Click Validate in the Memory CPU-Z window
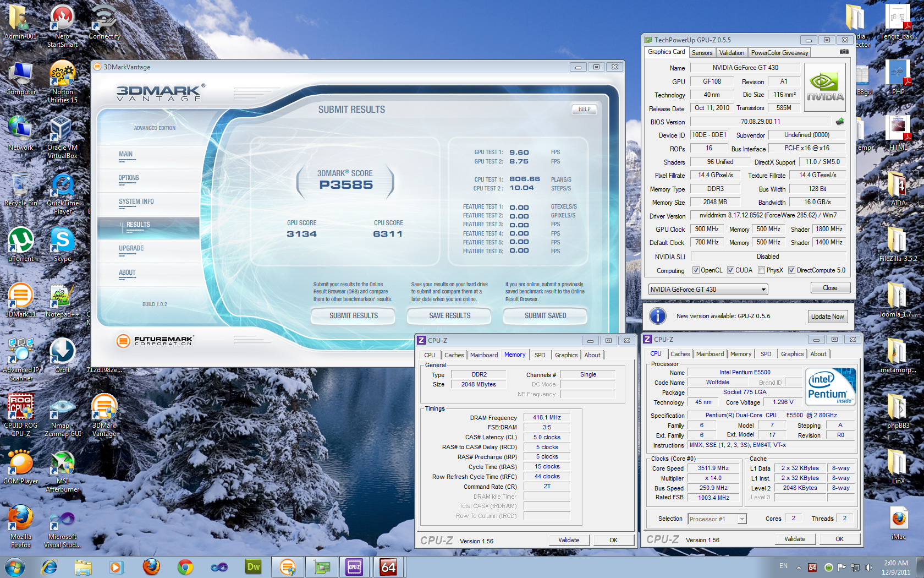 [569, 540]
